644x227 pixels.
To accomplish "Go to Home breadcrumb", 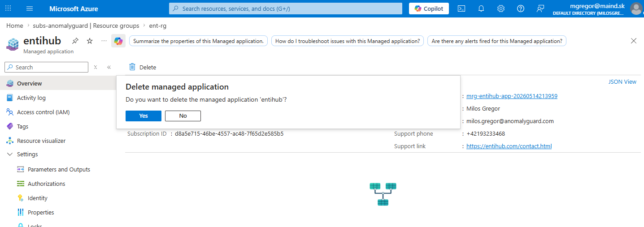I will (15, 26).
